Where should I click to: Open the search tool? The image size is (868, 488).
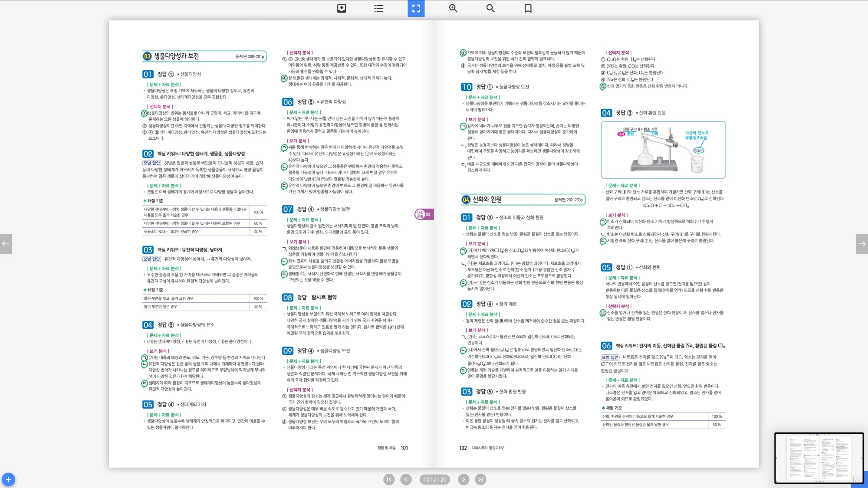[490, 8]
